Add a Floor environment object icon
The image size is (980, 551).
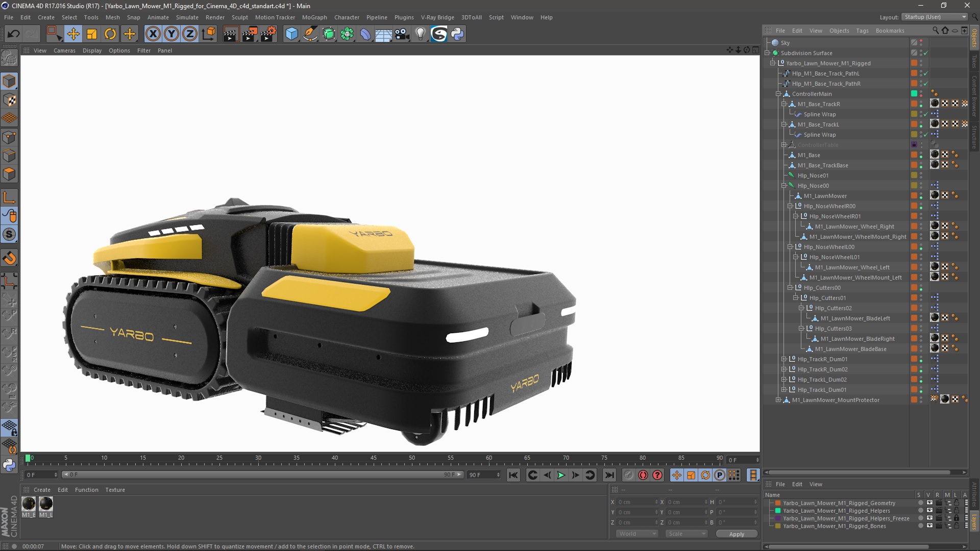pos(384,34)
